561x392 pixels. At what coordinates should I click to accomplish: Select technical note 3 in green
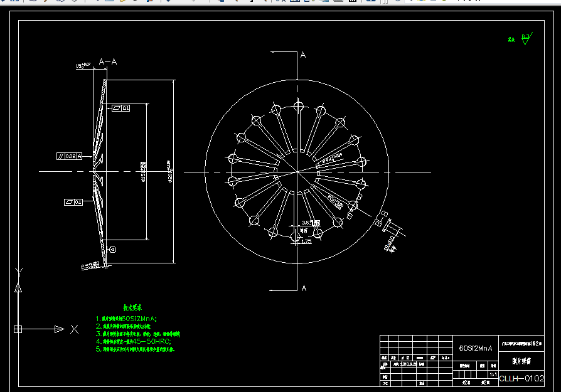pos(138,334)
